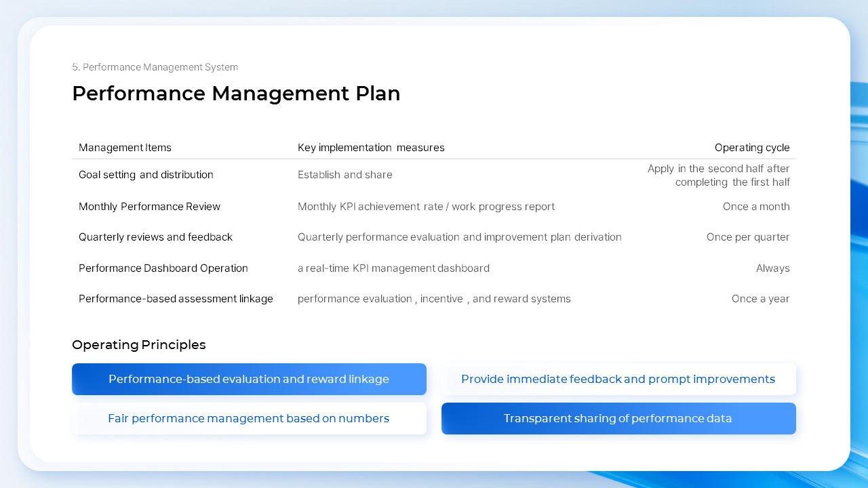Click 'a real-time KPI management dashboard' cell
This screenshot has width=868, height=488.
coord(393,268)
